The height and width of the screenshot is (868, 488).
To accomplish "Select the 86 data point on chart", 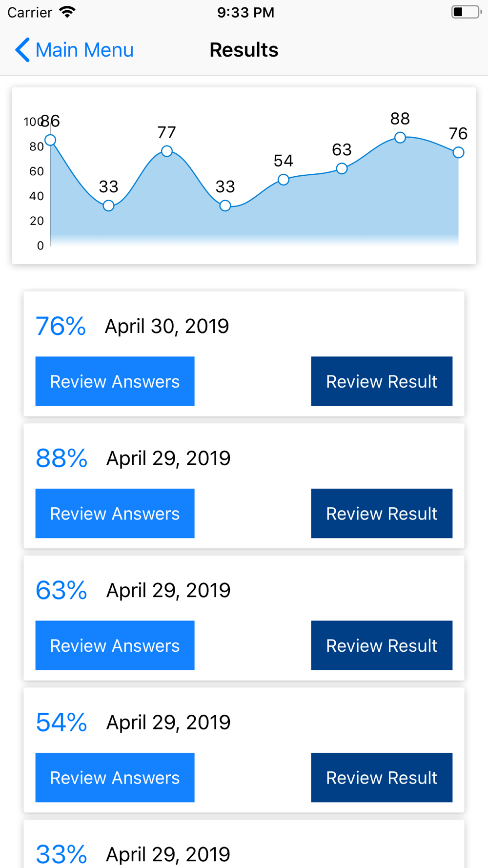I will [x=50, y=141].
